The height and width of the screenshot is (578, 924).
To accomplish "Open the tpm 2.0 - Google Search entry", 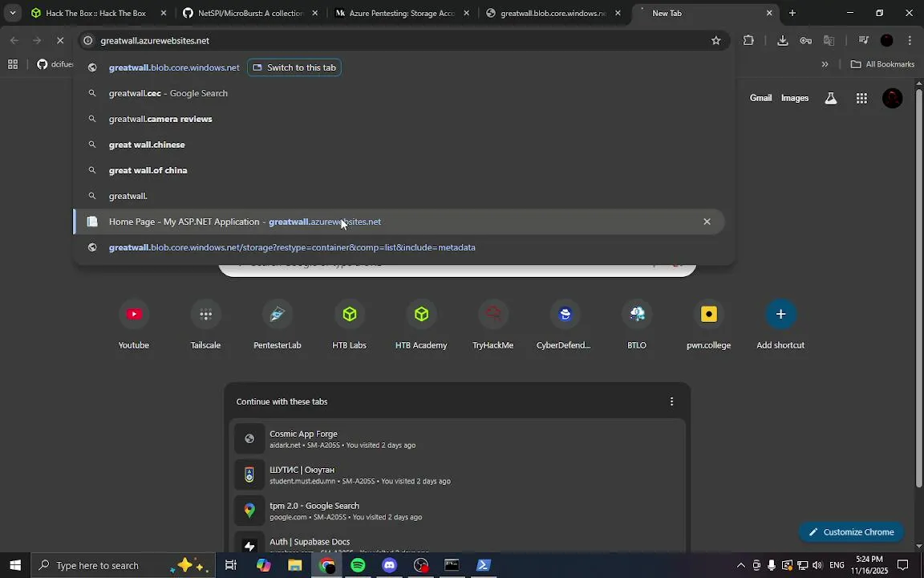I will pyautogui.click(x=457, y=511).
